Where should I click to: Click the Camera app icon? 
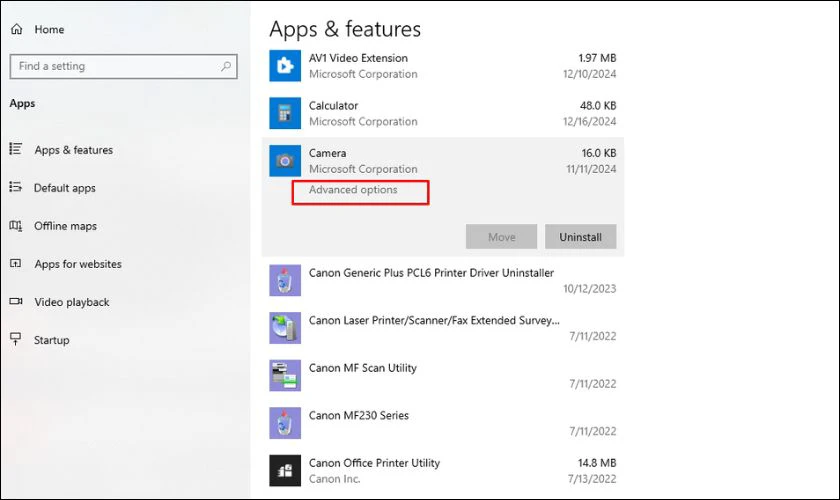(285, 161)
